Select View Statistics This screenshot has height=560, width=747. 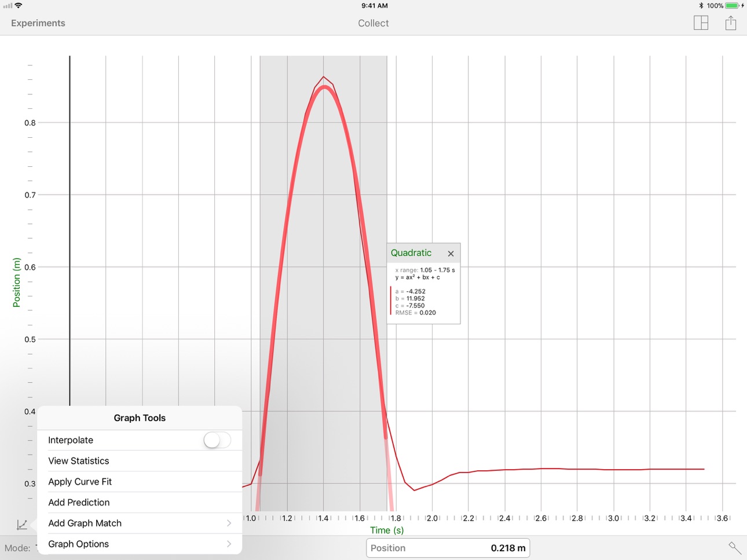click(x=140, y=461)
